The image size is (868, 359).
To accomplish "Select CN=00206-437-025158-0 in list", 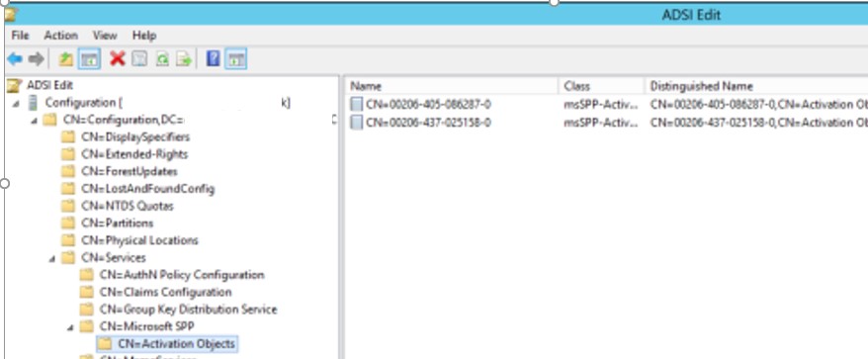I will point(428,123).
